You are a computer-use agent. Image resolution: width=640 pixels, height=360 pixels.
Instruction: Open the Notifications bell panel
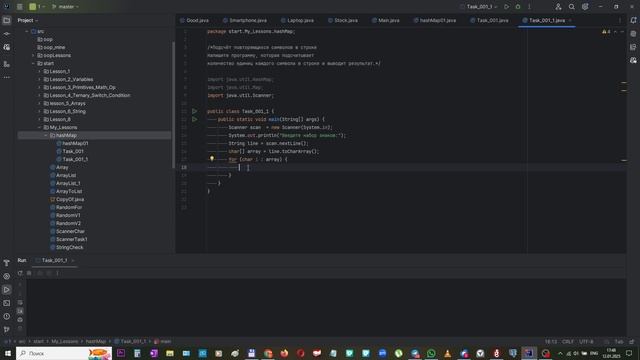pos(633,20)
